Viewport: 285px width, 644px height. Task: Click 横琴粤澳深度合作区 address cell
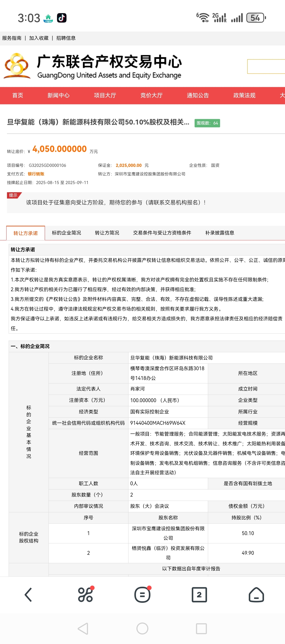(168, 373)
